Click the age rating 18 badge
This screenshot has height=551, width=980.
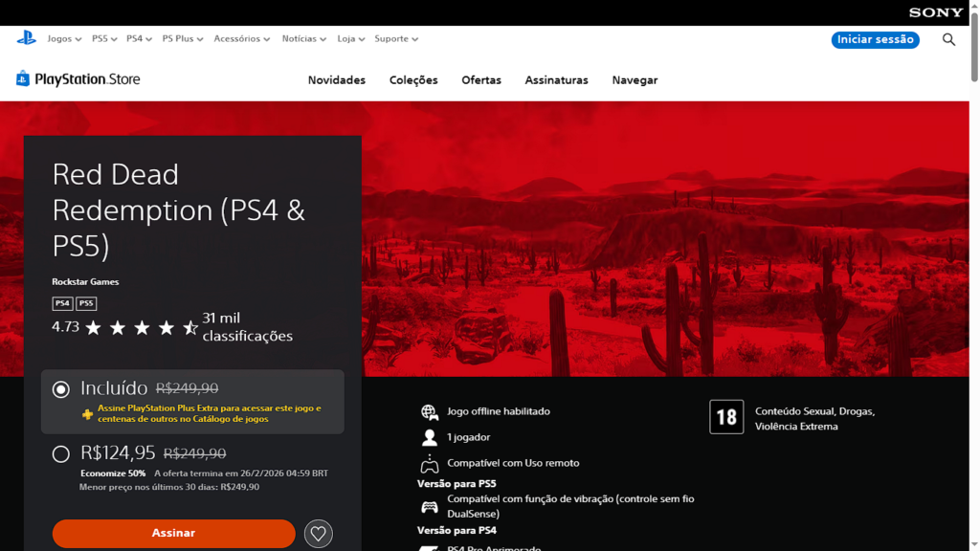pos(726,417)
